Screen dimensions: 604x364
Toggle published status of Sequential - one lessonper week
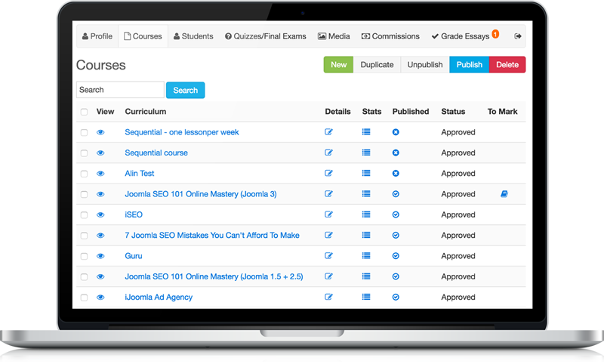click(396, 132)
